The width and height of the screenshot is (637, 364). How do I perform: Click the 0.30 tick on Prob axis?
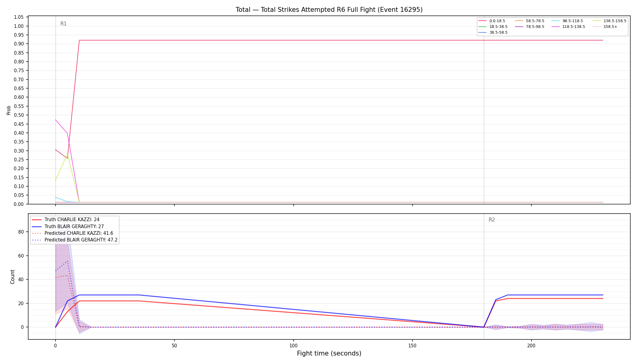pyautogui.click(x=19, y=151)
